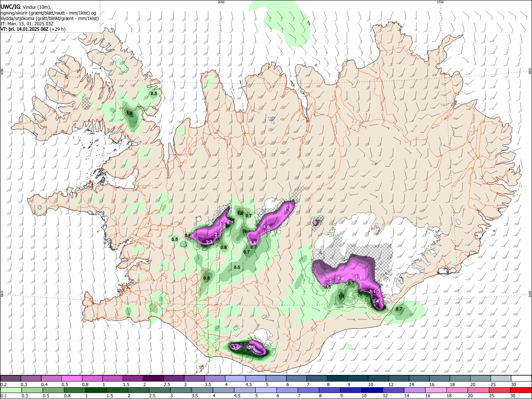Click the bright red swatch labelled 30 in bottom scale
The height and width of the screenshot is (399, 532).
pos(521,390)
